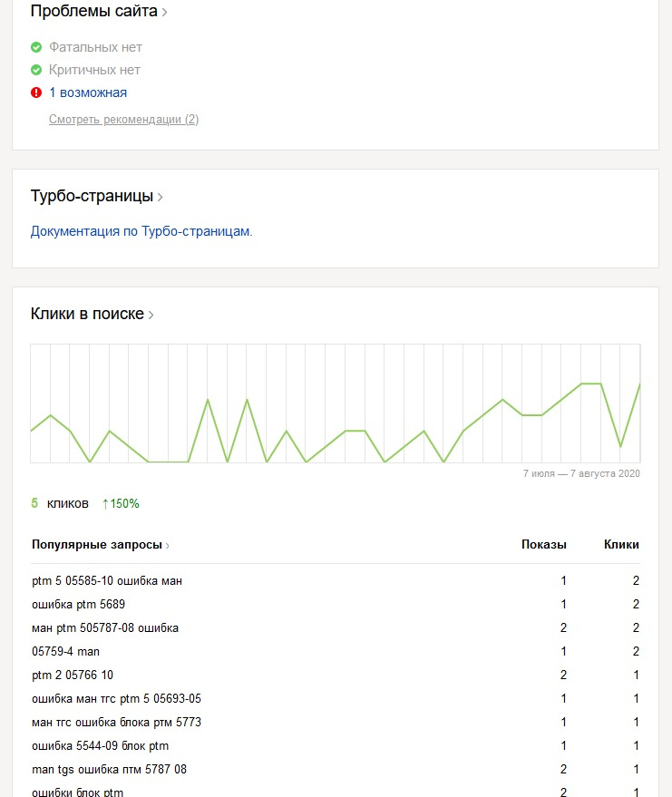The height and width of the screenshot is (797, 672).
Task: Expand Клики в поиске using its chevron
Action: point(151,316)
